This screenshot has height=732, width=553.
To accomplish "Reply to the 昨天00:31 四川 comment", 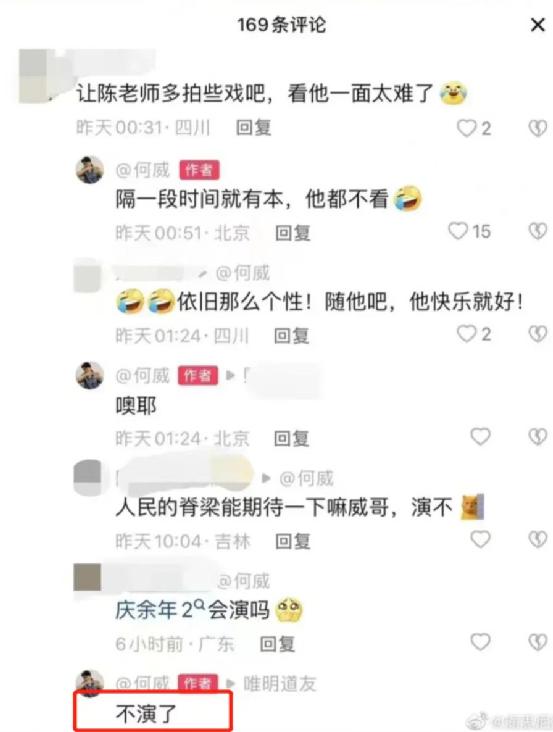I will tap(253, 128).
